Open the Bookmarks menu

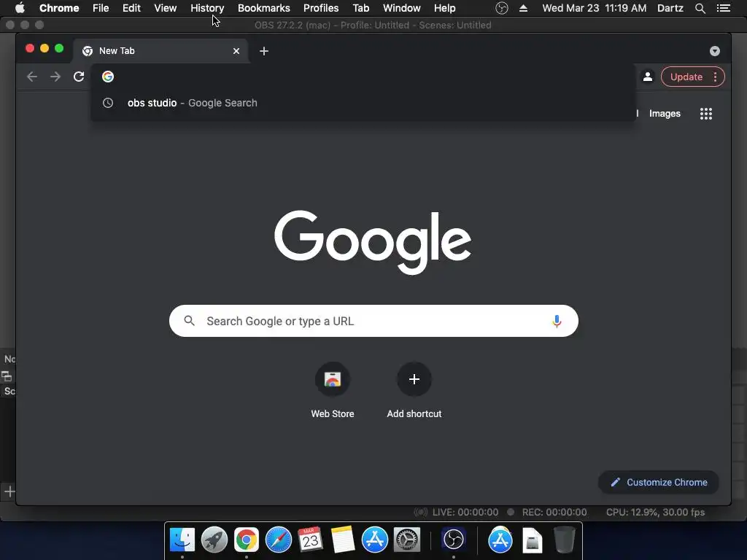point(264,8)
